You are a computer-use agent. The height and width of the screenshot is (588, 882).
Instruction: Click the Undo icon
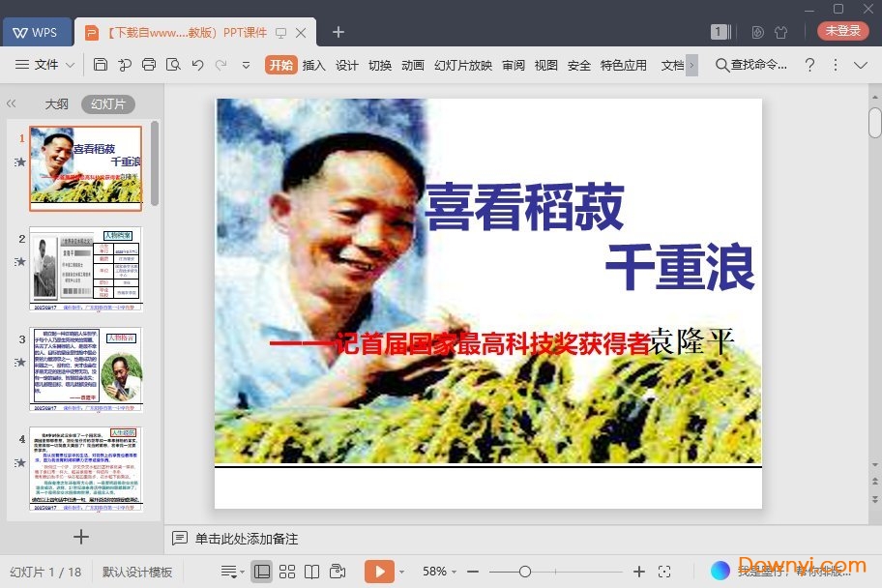click(x=198, y=65)
